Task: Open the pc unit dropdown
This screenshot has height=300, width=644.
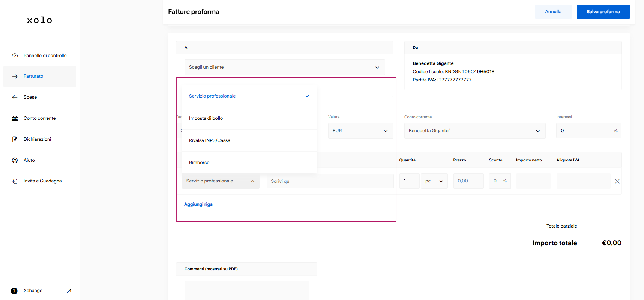Action: point(434,181)
